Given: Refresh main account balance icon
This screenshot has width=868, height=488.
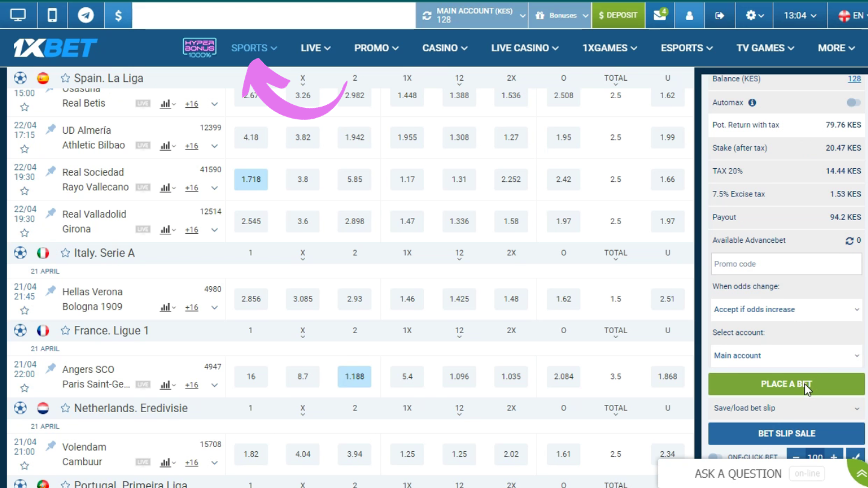Looking at the screenshot, I should click(x=427, y=16).
